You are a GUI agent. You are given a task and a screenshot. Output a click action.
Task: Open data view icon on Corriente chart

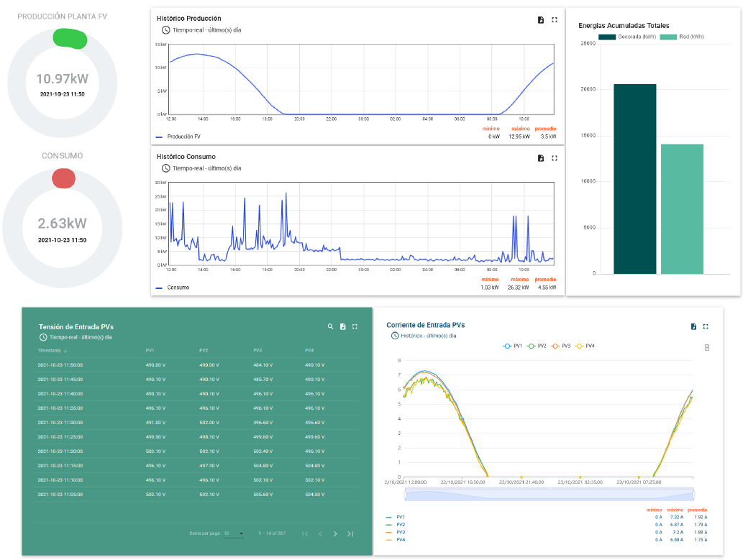tap(707, 348)
